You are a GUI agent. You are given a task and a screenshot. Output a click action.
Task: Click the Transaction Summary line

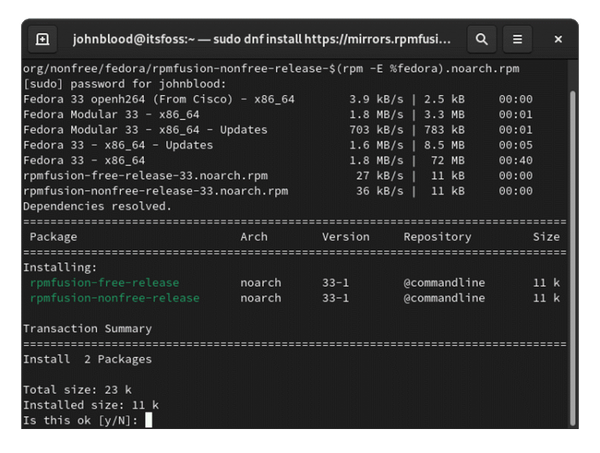(x=88, y=329)
